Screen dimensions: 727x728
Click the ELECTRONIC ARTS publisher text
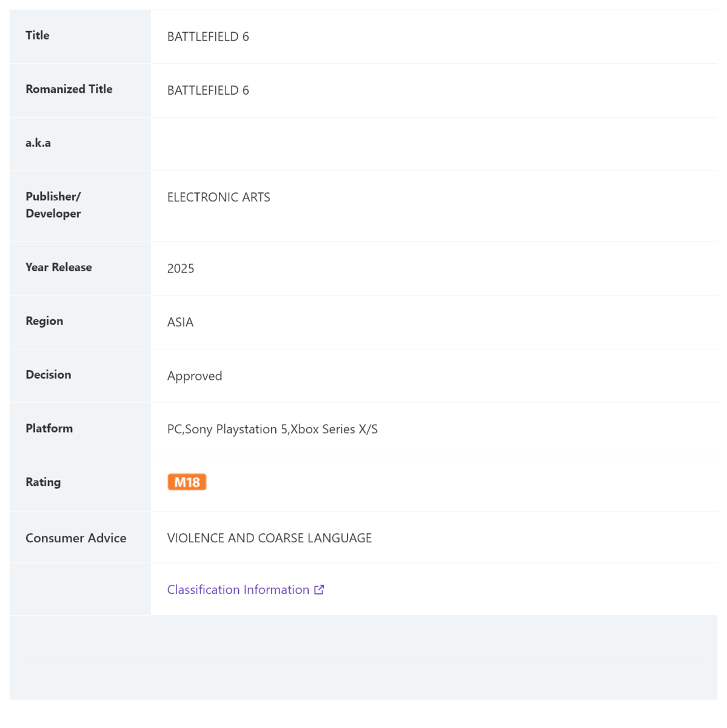point(219,197)
